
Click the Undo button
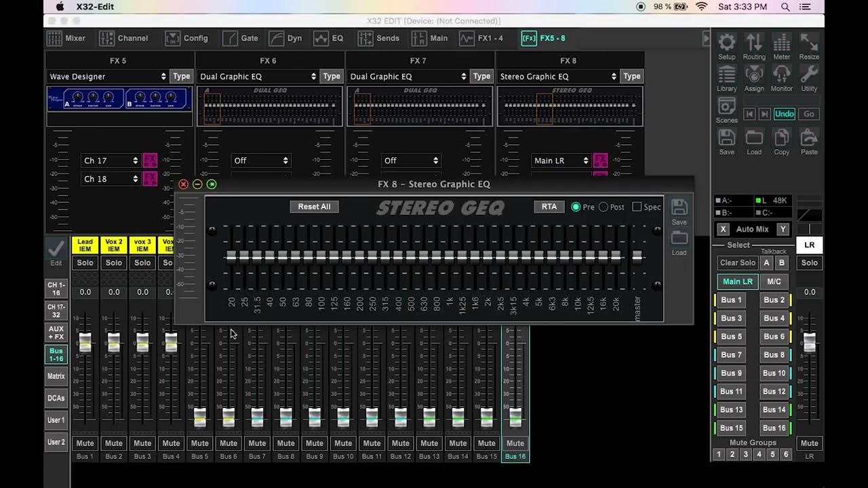785,114
